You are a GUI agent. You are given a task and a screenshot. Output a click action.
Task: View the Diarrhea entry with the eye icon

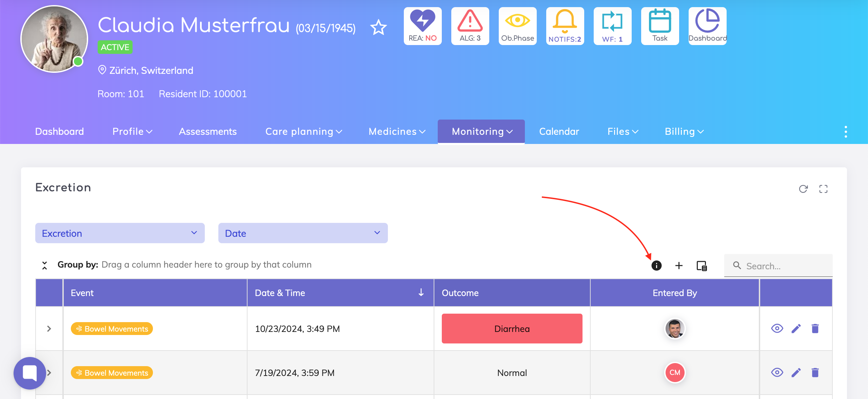[x=777, y=329]
